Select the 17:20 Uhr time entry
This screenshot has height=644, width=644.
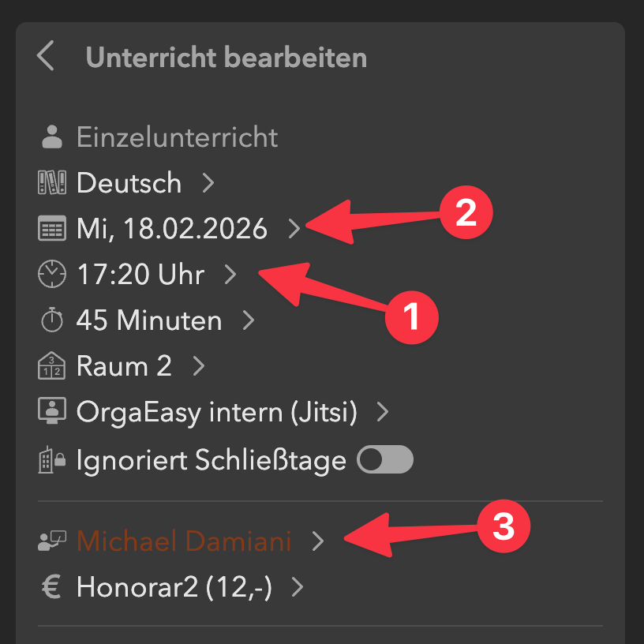point(140,275)
